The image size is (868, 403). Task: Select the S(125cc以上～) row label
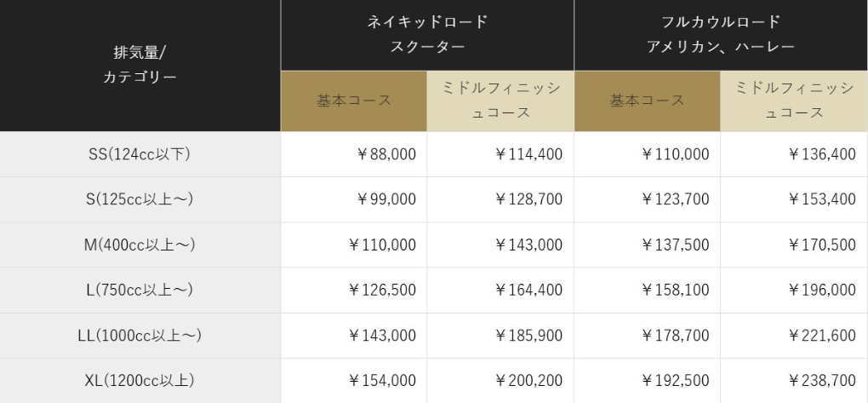coord(140,199)
